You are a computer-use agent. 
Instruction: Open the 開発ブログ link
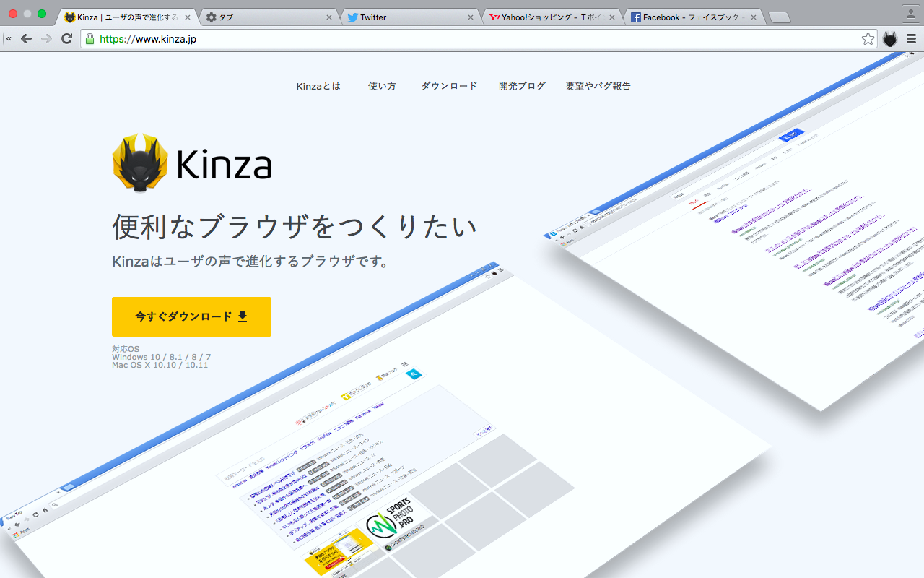pyautogui.click(x=523, y=86)
